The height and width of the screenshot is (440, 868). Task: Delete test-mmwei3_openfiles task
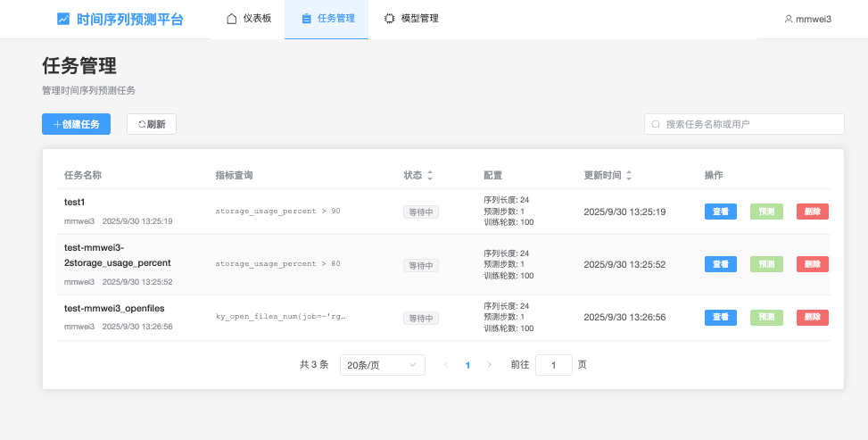click(x=813, y=318)
